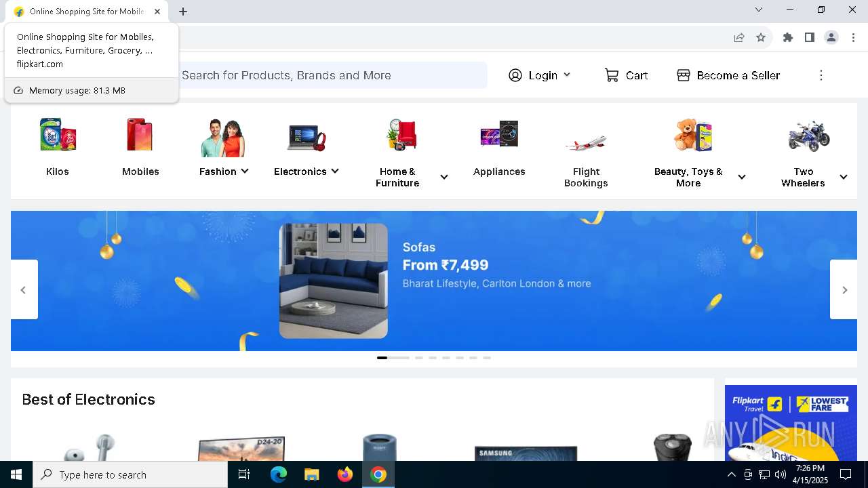The height and width of the screenshot is (488, 868).
Task: Open Firefox from taskbar
Action: (x=345, y=474)
